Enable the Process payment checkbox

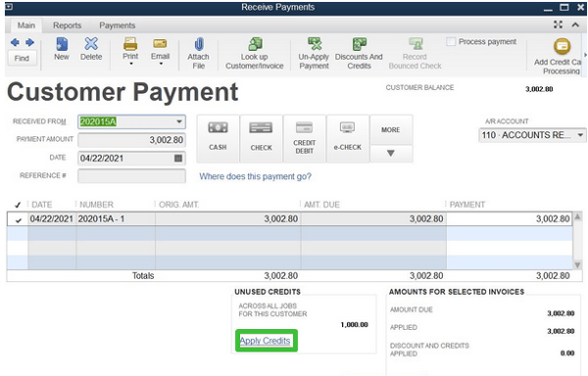coord(451,41)
